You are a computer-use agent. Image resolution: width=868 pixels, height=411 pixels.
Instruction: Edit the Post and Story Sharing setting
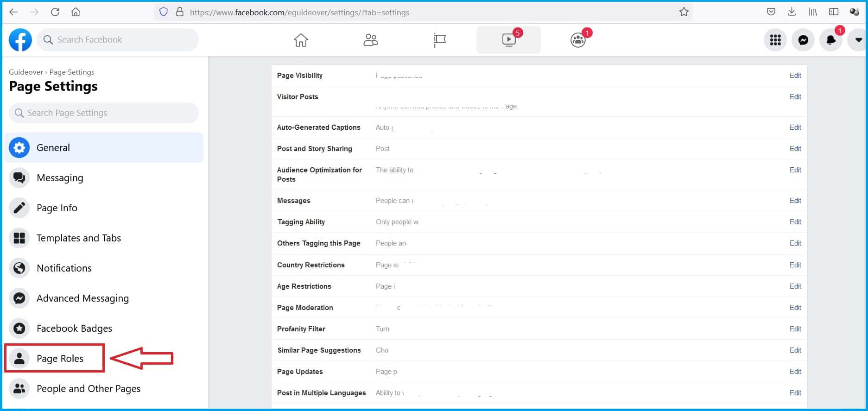tap(795, 149)
